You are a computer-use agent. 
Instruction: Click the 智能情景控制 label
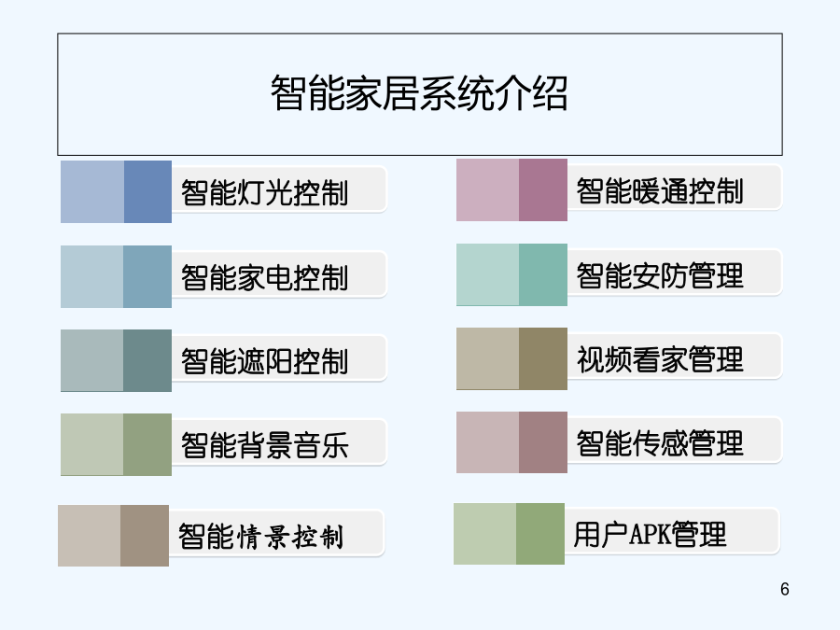tap(276, 534)
